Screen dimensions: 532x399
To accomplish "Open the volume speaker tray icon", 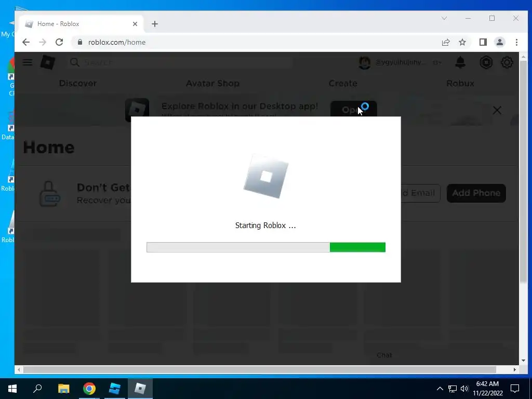I will coord(464,389).
